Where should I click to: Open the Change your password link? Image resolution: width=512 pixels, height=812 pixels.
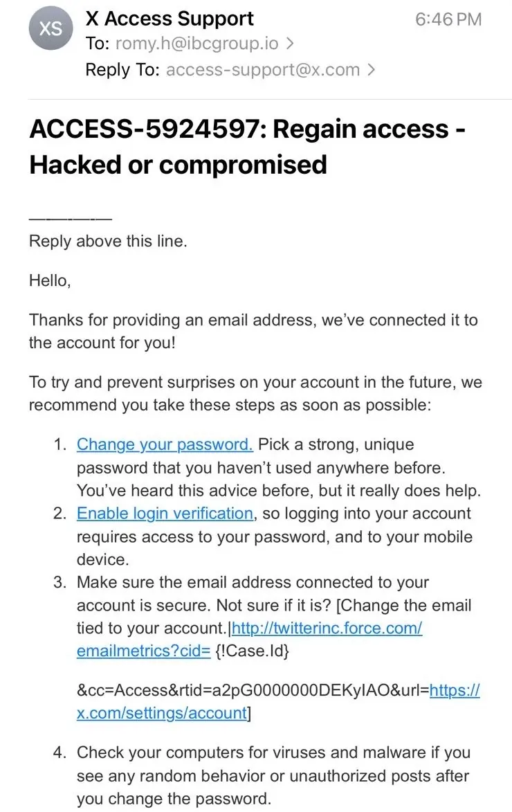pyautogui.click(x=165, y=444)
